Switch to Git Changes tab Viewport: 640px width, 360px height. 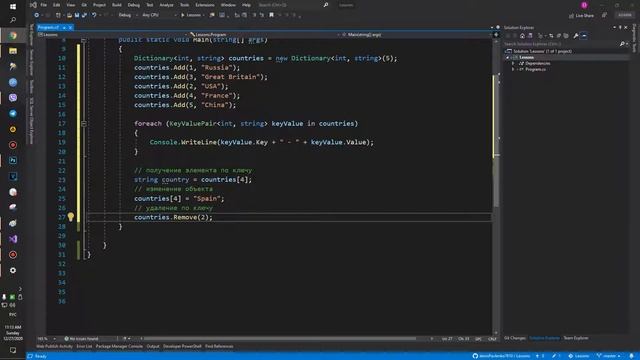coord(515,338)
